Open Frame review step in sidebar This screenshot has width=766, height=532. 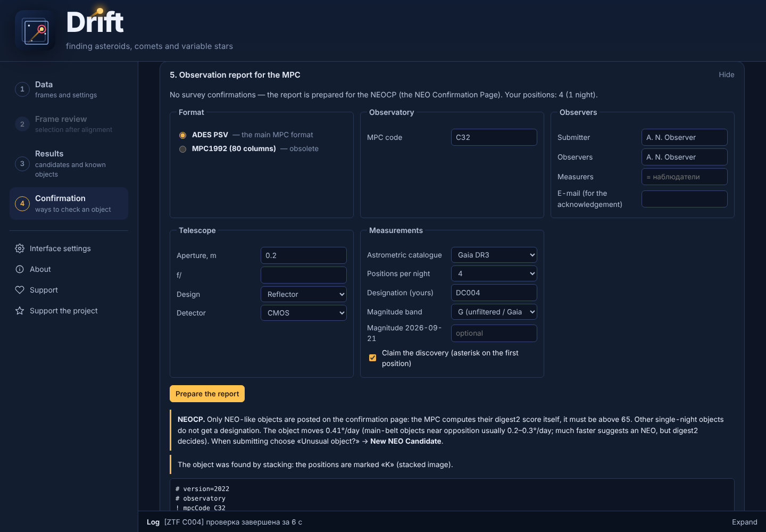[69, 124]
